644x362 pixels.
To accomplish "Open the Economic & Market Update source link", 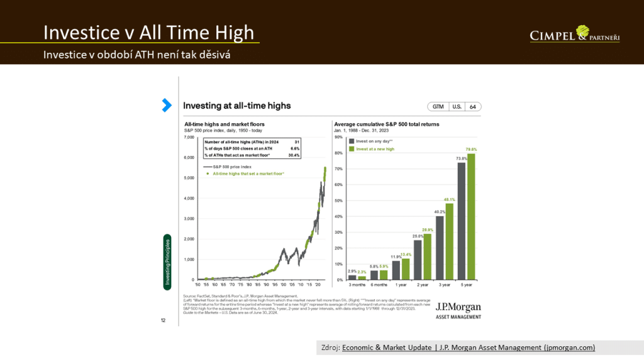I will click(468, 348).
